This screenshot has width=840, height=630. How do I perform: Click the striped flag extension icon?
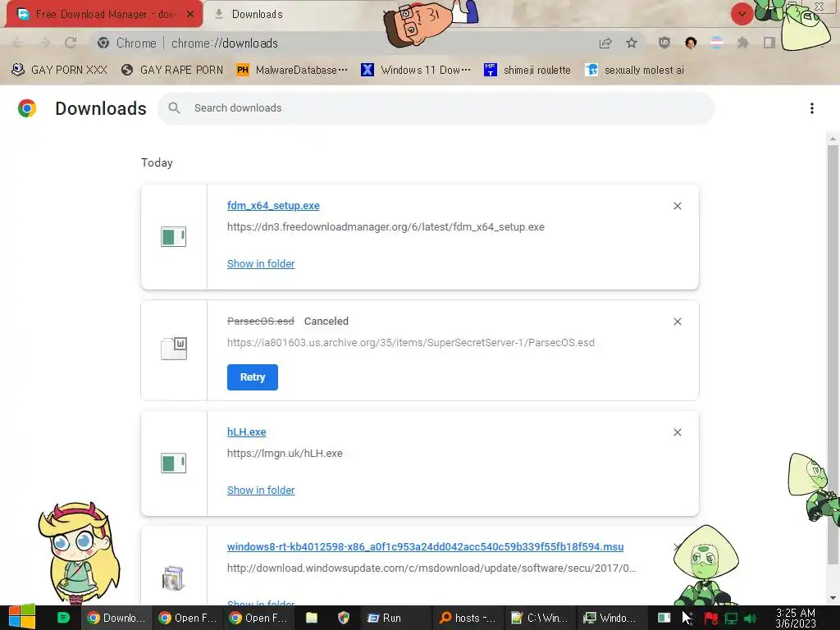[716, 43]
